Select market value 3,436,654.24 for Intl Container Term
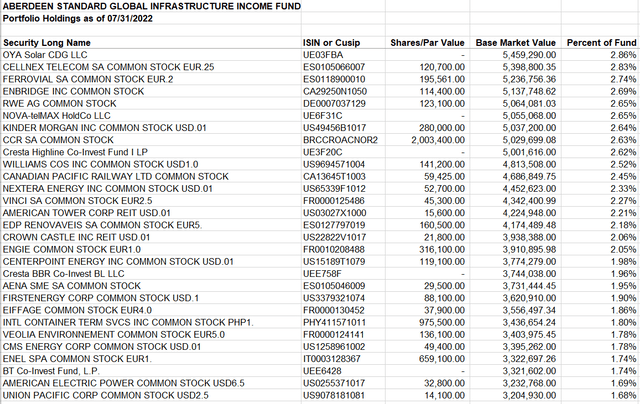Image resolution: width=640 pixels, height=404 pixels. (529, 322)
